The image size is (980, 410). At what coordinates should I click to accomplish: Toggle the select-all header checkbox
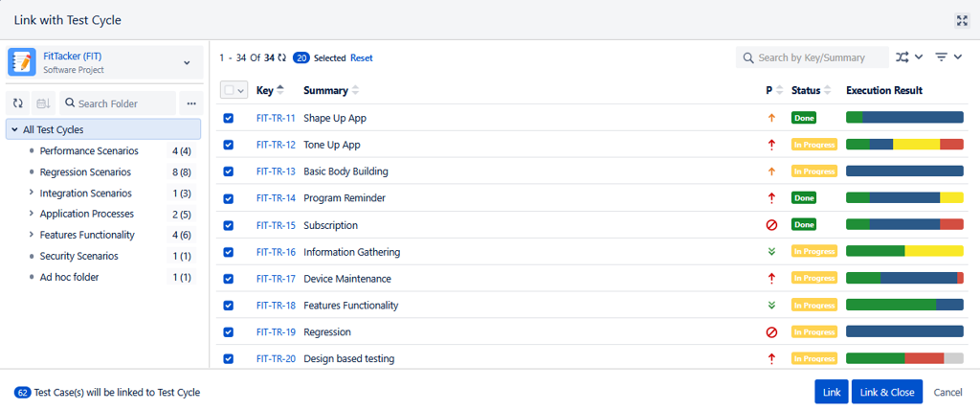tap(229, 90)
